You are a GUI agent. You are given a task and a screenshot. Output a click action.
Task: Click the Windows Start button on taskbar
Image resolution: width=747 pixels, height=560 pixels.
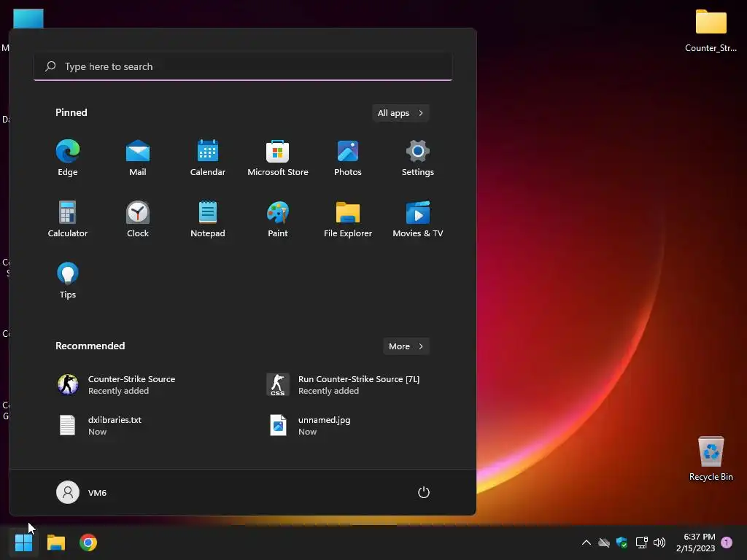(x=23, y=542)
